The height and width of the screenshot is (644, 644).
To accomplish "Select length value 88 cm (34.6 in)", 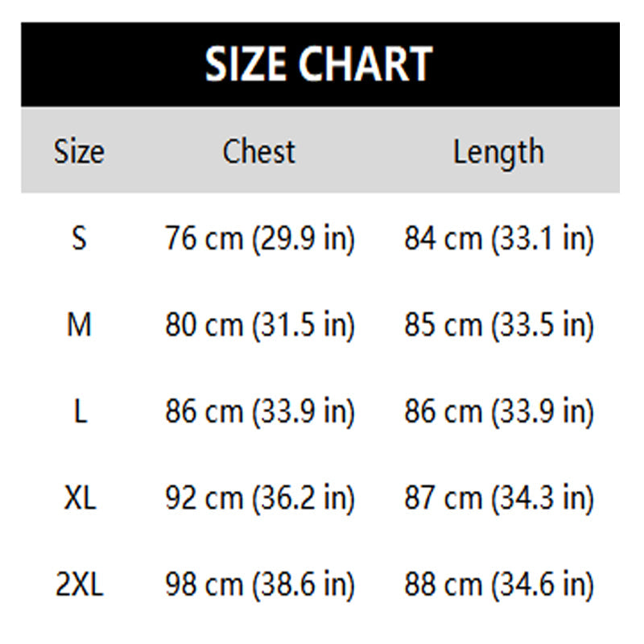I will coord(498,585).
